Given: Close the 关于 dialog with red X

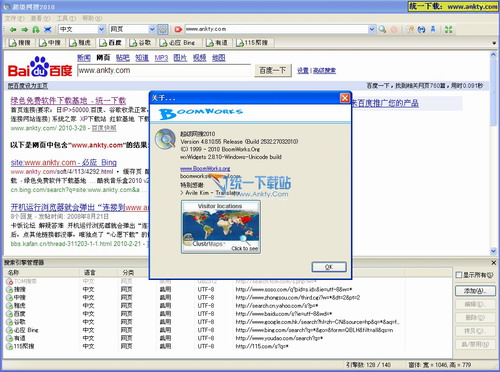Looking at the screenshot, I should (345, 98).
